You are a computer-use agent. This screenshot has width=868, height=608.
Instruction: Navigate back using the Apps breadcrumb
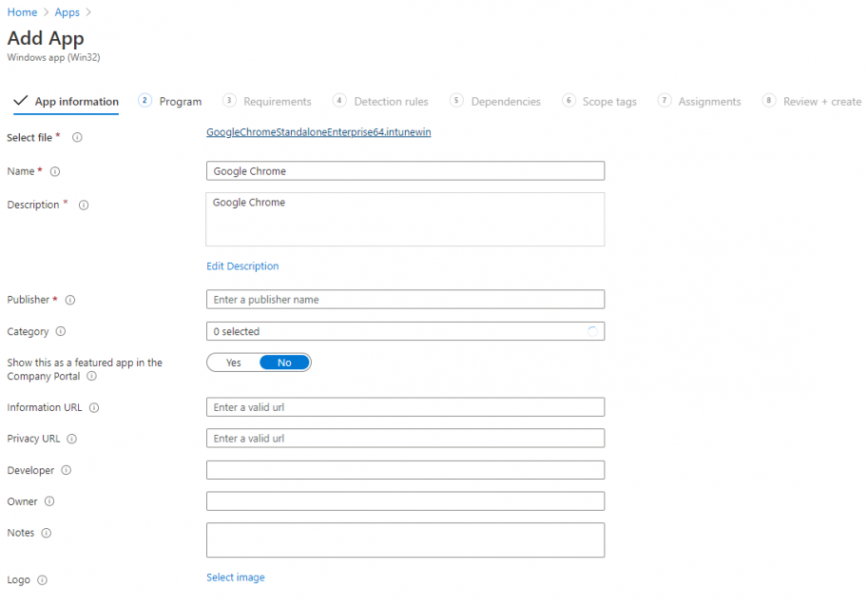point(67,11)
